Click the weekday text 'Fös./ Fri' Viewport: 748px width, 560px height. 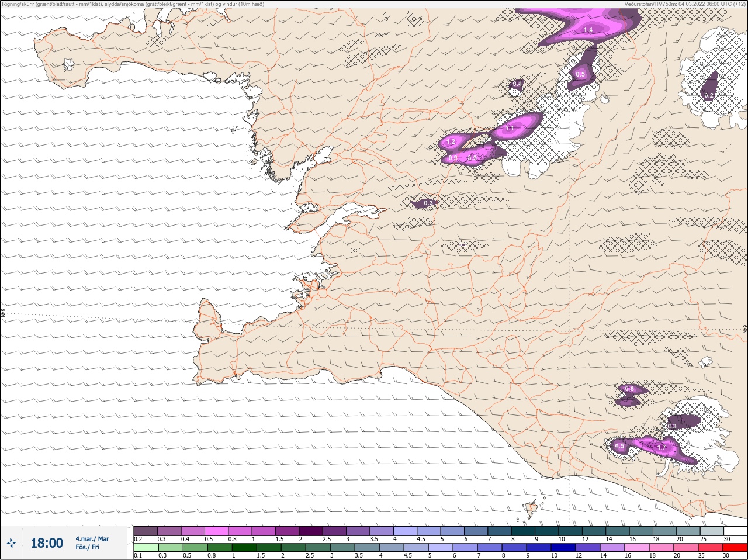(x=87, y=547)
